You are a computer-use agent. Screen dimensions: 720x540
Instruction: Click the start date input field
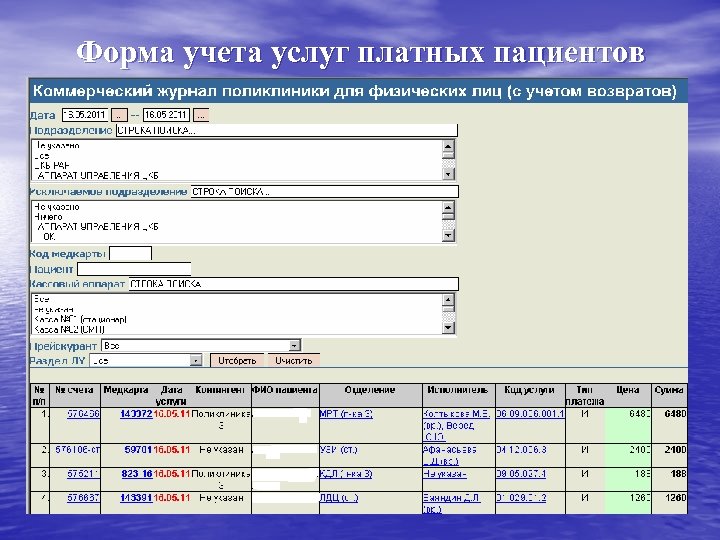pyautogui.click(x=85, y=115)
